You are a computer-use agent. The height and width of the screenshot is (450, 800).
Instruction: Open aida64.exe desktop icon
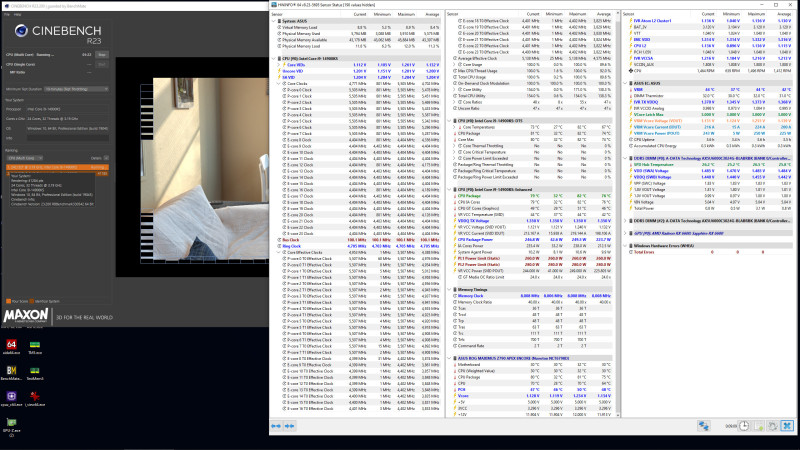(x=11, y=345)
